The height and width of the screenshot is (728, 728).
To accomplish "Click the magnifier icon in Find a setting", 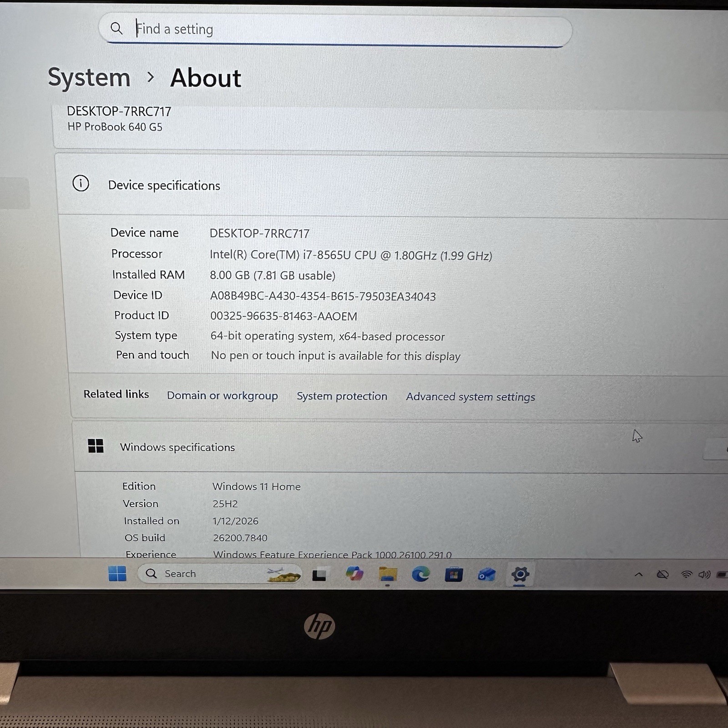I will pos(116,28).
